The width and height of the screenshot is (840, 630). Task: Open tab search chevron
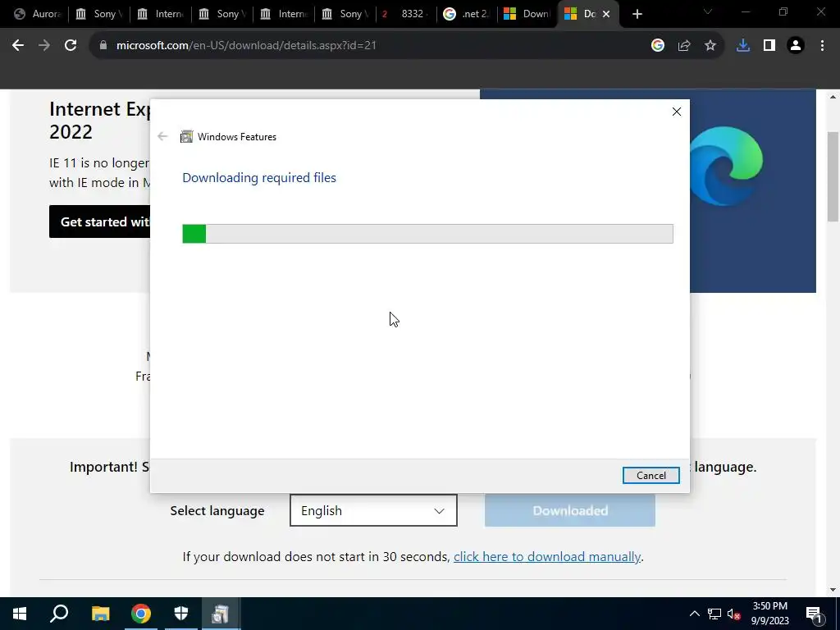[708, 11]
